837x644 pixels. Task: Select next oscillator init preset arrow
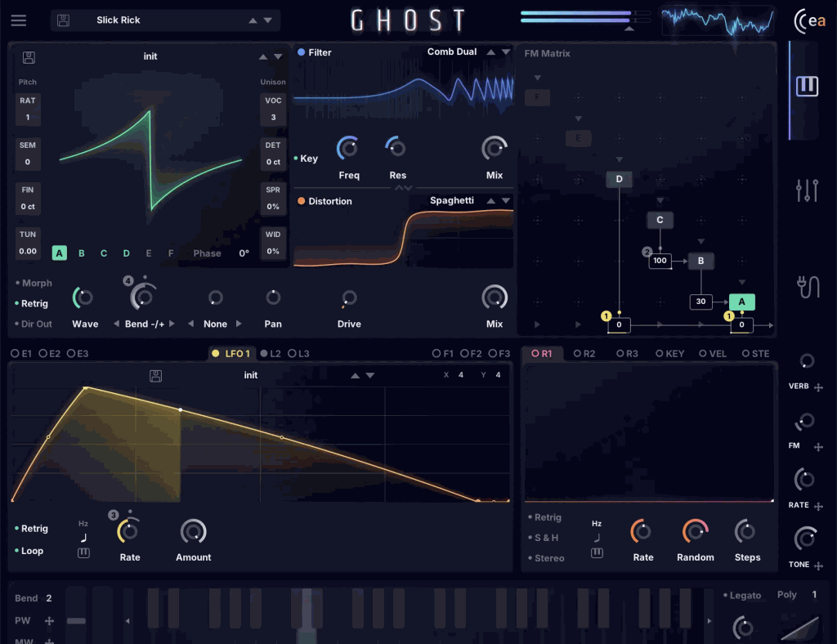tap(278, 56)
